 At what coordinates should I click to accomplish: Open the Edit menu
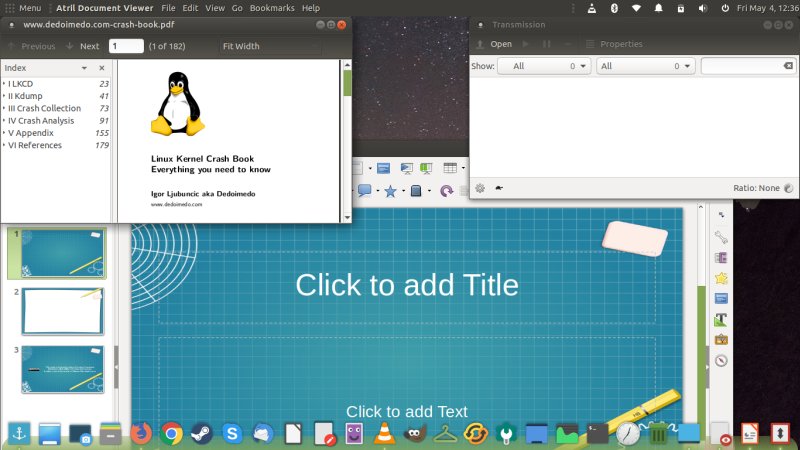click(x=190, y=8)
